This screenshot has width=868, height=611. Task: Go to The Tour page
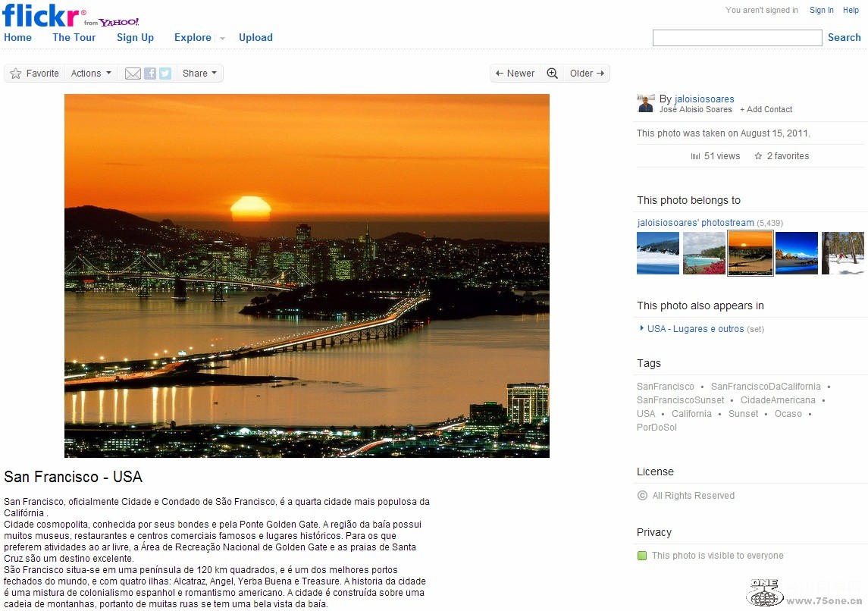coord(74,37)
